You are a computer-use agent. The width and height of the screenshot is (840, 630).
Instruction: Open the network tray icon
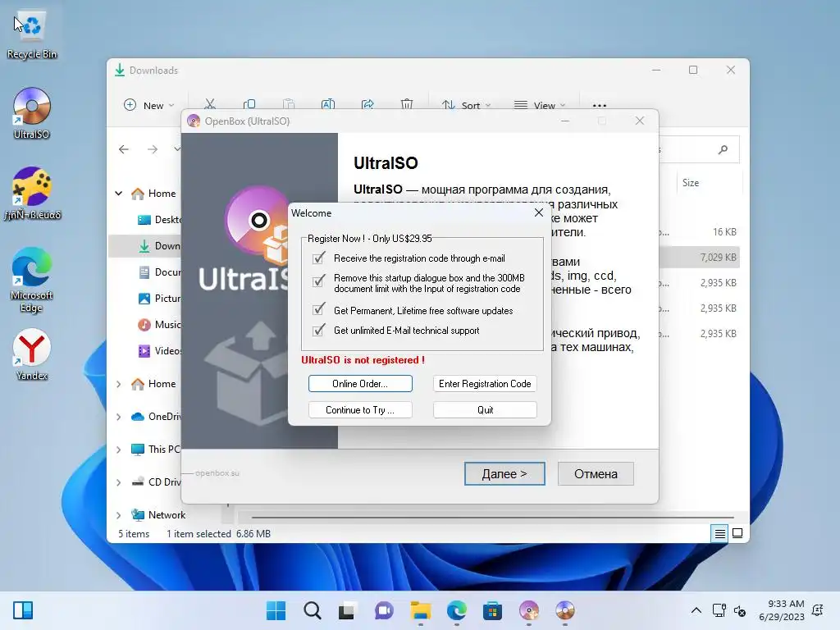click(x=719, y=610)
